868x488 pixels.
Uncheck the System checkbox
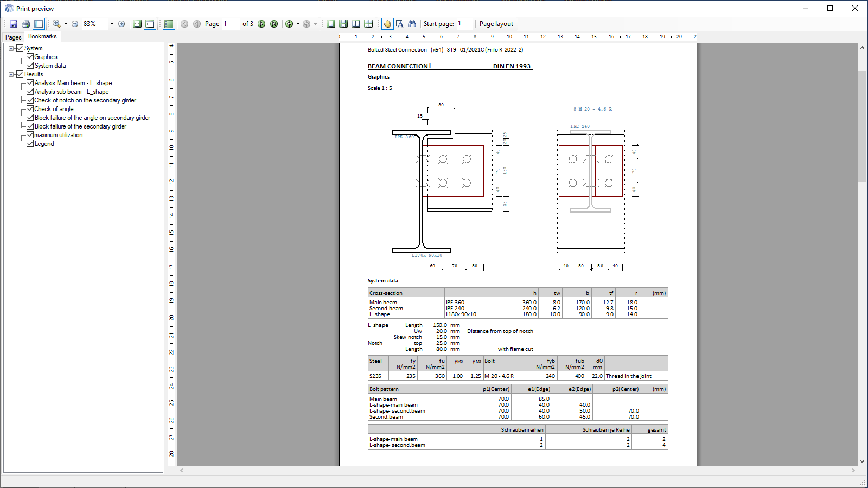click(20, 48)
